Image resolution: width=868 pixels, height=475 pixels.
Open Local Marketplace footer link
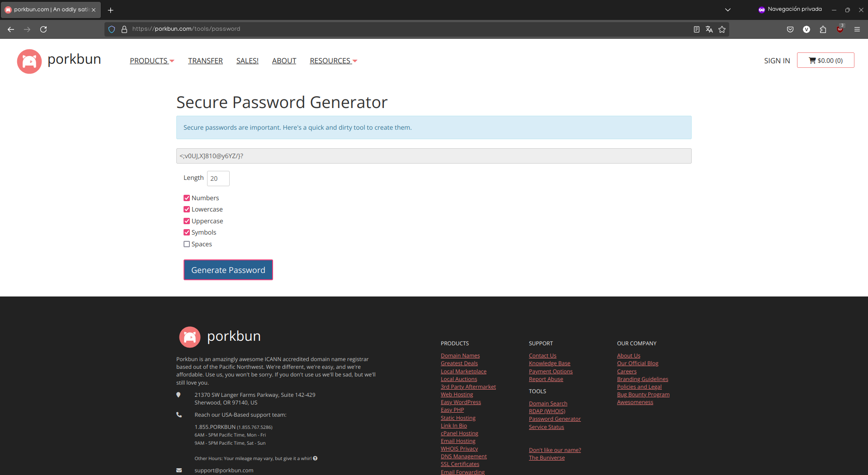[463, 372]
